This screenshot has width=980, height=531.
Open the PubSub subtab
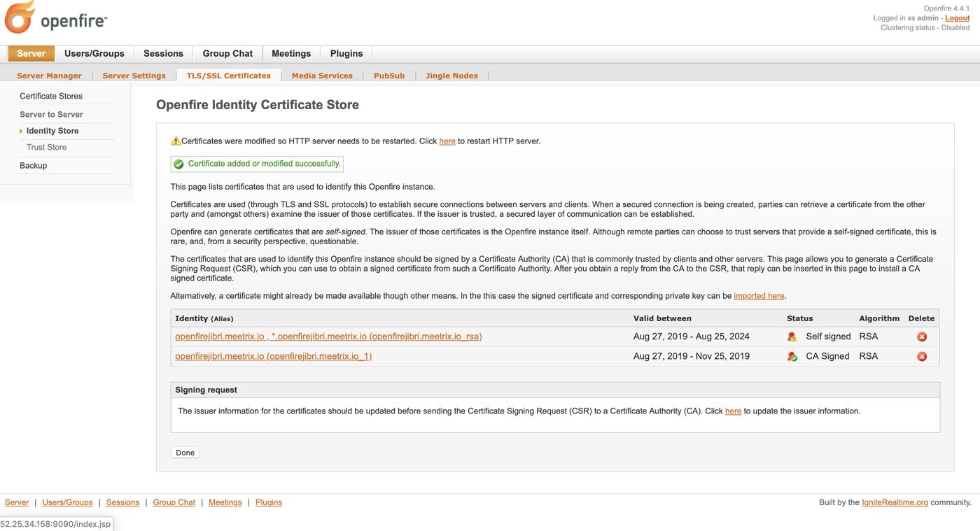(x=389, y=76)
